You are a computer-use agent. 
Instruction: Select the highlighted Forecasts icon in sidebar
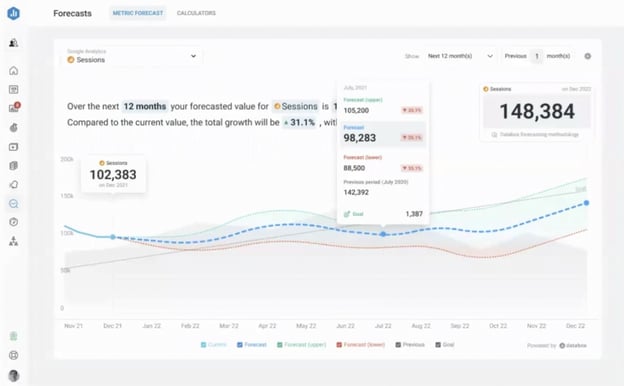14,204
